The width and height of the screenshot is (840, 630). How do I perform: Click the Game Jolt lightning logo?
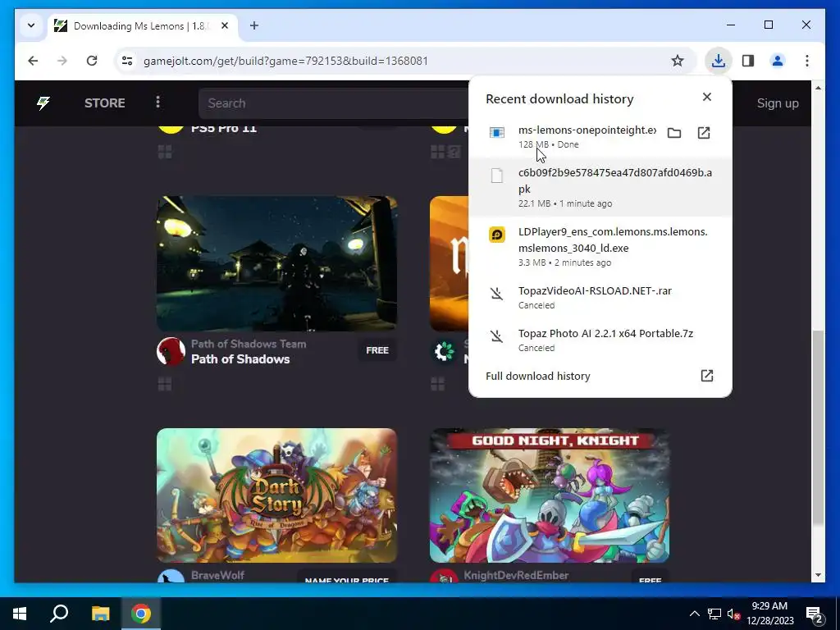[x=43, y=103]
